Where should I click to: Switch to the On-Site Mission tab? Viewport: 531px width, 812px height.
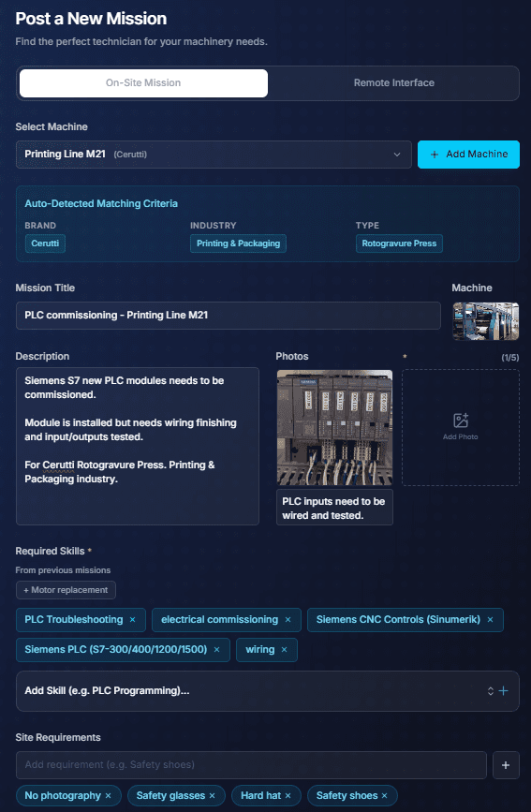click(143, 82)
